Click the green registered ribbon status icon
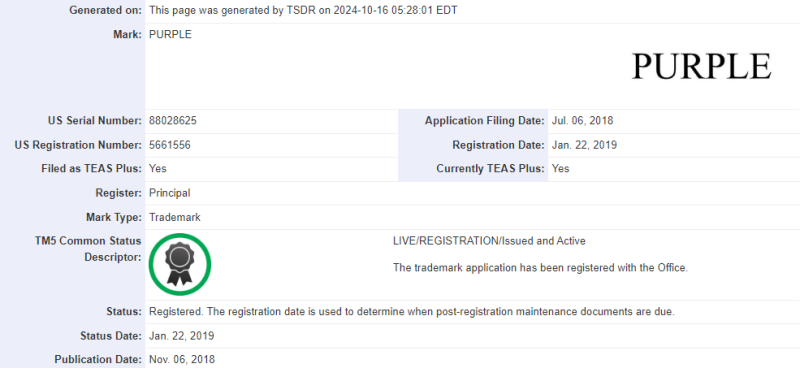The image size is (800, 368). (x=180, y=264)
